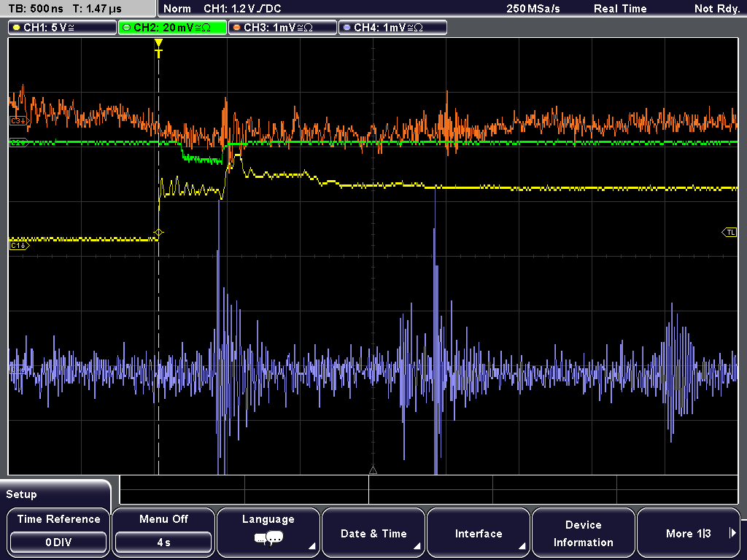Click the speech bubbles language icon

point(268,539)
